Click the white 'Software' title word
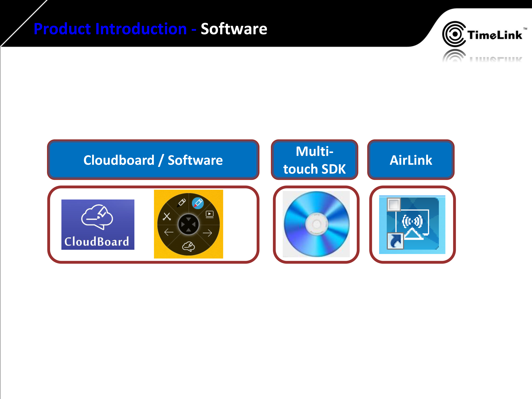This screenshot has width=532, height=399. pyautogui.click(x=234, y=29)
